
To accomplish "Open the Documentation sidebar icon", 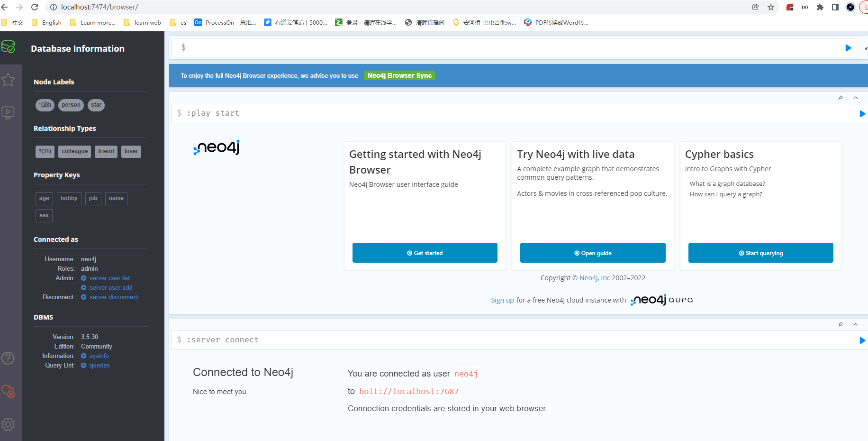I will (8, 112).
